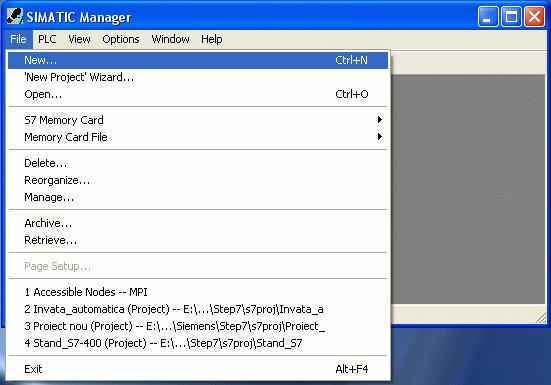Open the Help menu

coord(212,39)
